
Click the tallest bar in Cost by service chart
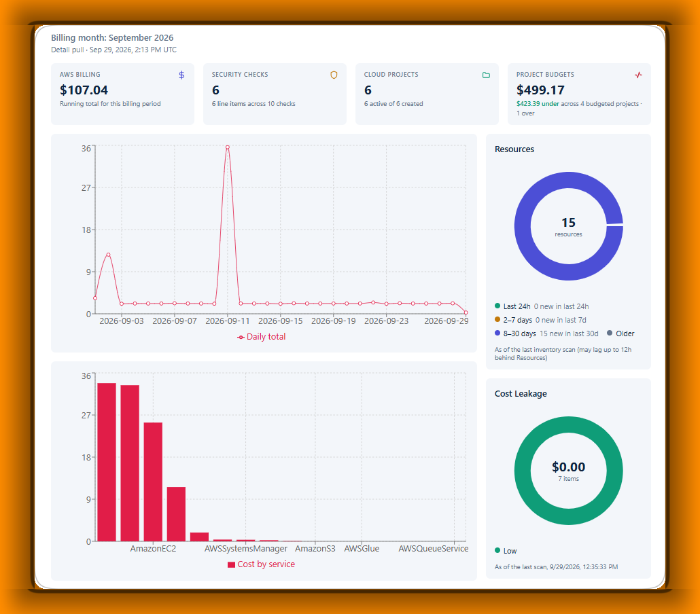107,462
